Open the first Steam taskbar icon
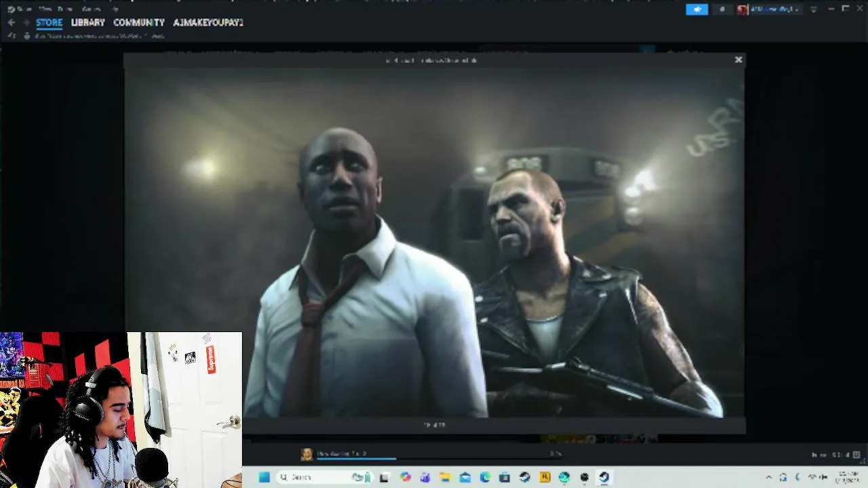This screenshot has height=488, width=868. [x=525, y=477]
